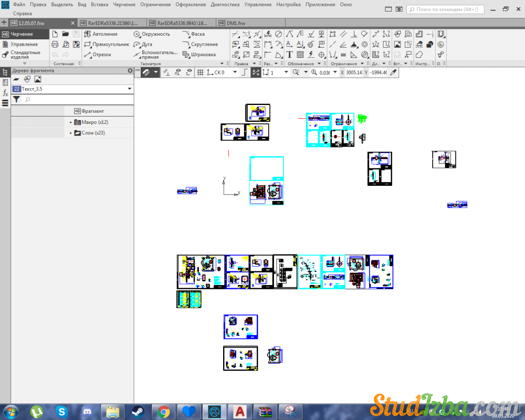This screenshot has width=525, height=420.
Task: Open the zoom scale 0.036 dropdown
Action: point(335,72)
